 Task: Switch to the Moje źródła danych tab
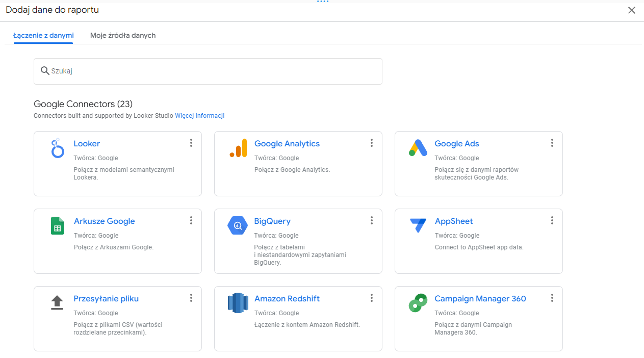(123, 35)
